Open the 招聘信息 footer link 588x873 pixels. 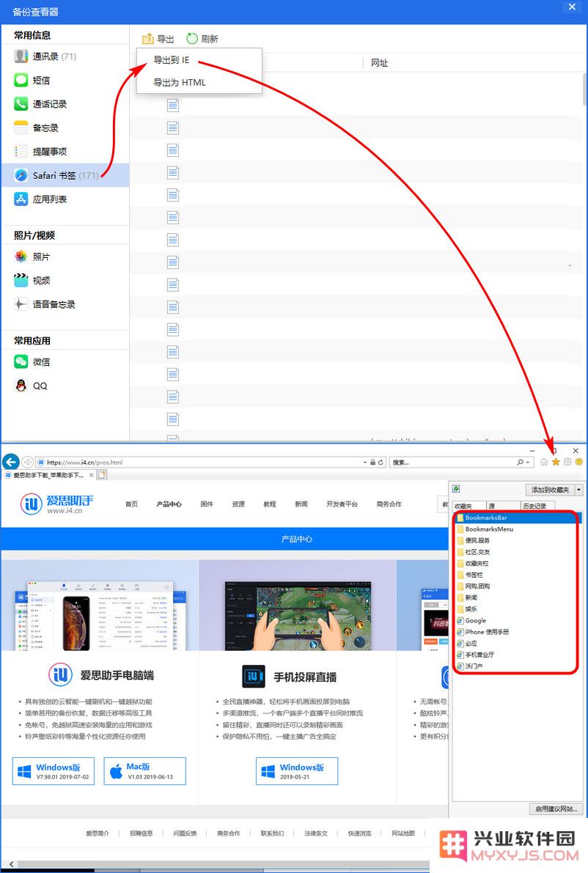click(x=142, y=833)
